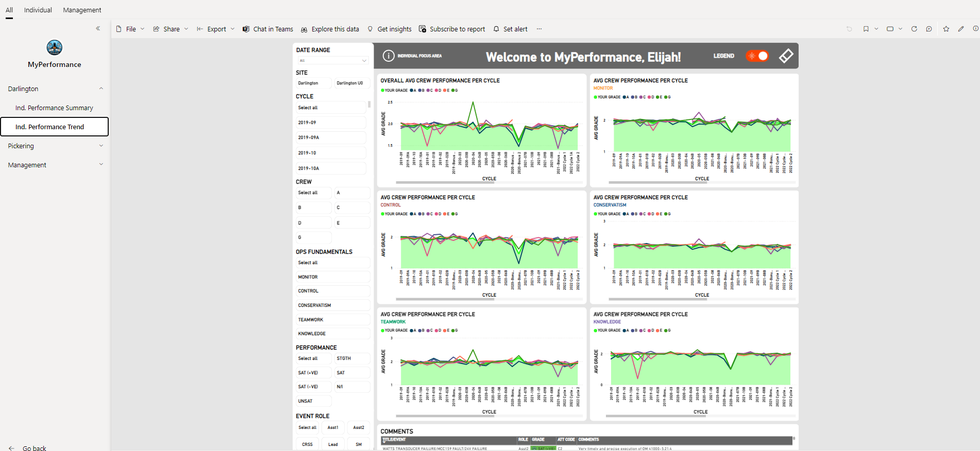Click Set alert

(510, 29)
